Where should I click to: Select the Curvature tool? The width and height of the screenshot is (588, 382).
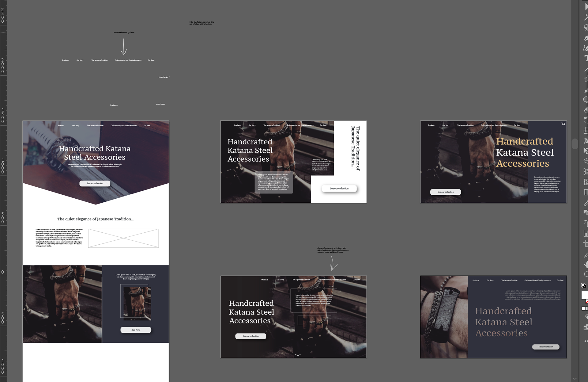pos(586,48)
